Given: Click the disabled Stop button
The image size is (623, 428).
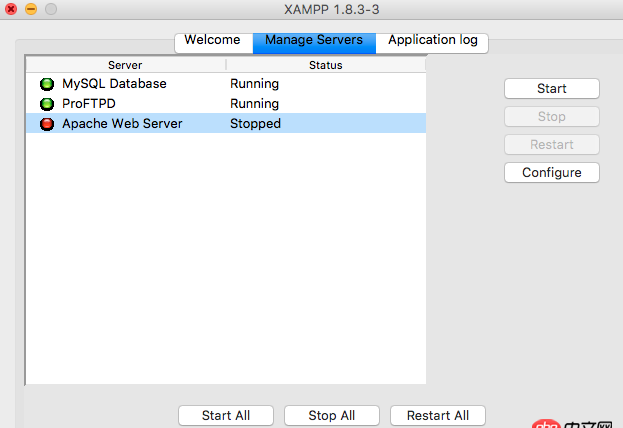Looking at the screenshot, I should click(551, 116).
